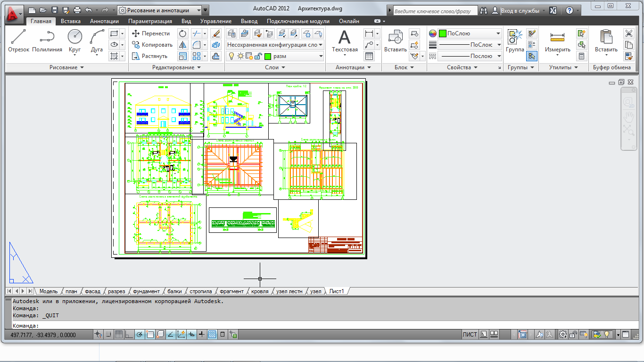Click the Save icon in quick access toolbar
Screen dimensions: 644x362
coord(54,10)
